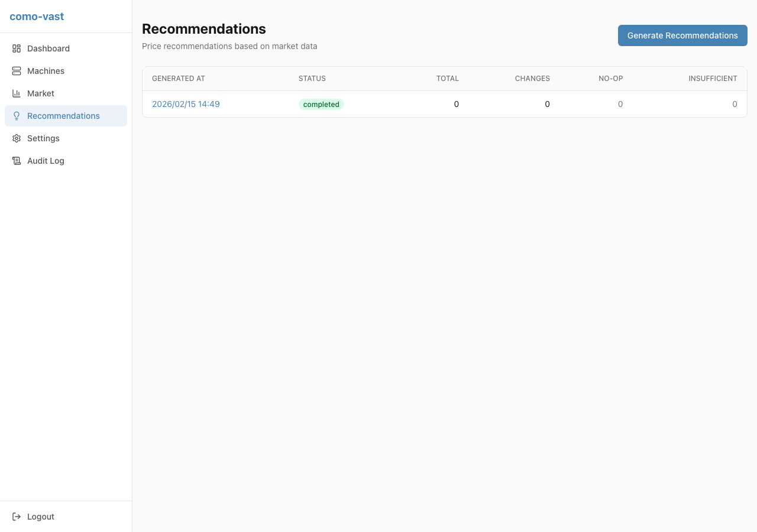Click Generate Recommendations button
The height and width of the screenshot is (532, 757).
point(682,35)
